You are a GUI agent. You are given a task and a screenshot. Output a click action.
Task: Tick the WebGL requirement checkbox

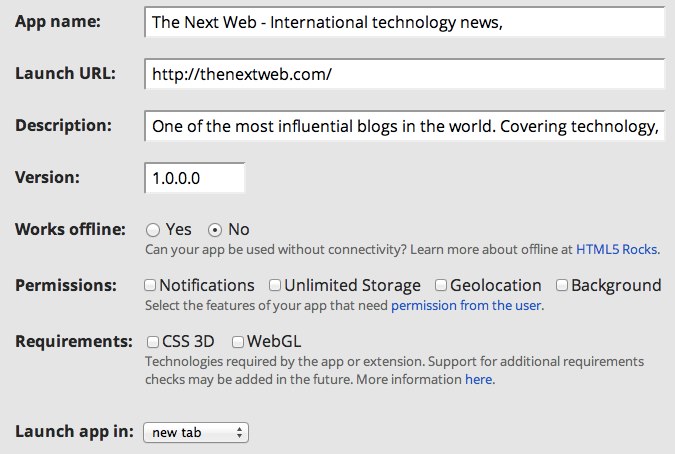coord(238,342)
